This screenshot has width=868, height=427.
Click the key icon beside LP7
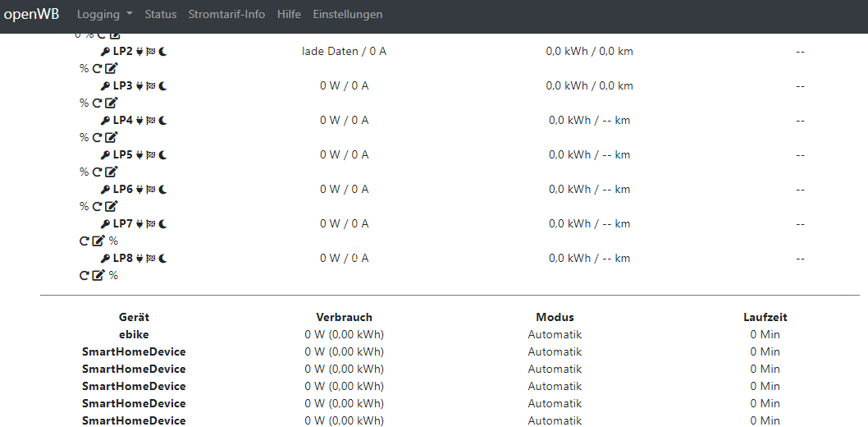click(x=105, y=223)
